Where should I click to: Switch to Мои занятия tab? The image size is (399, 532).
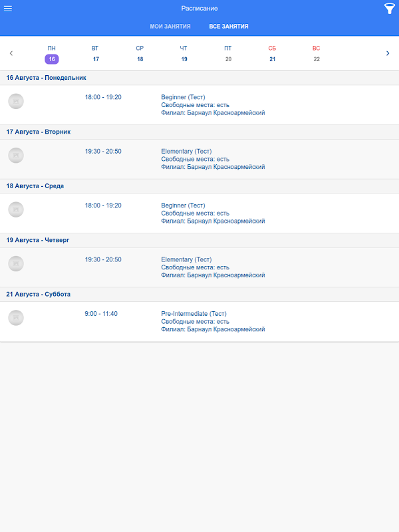tap(170, 27)
